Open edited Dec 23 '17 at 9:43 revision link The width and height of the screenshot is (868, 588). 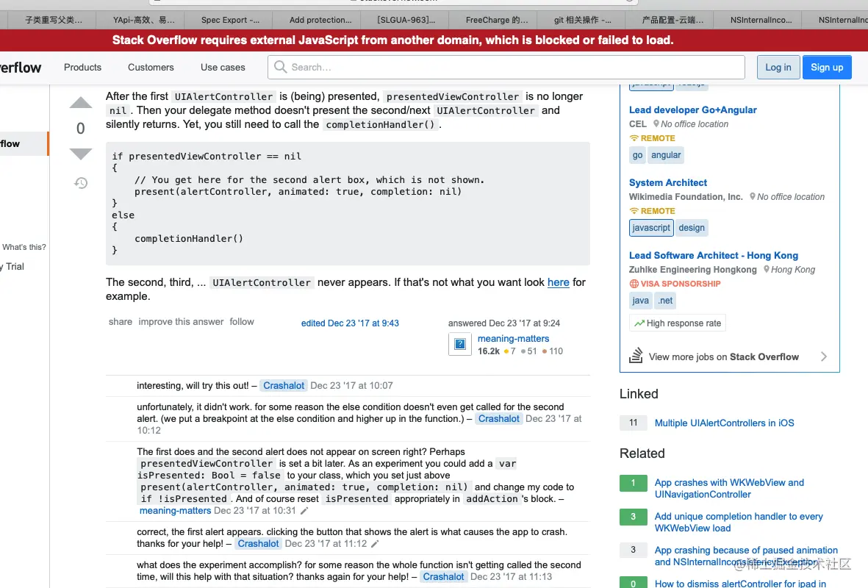point(350,323)
